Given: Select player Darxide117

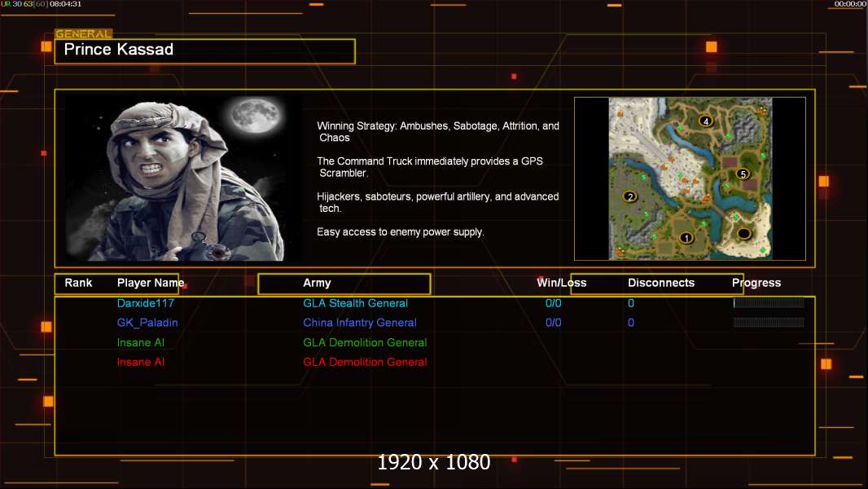Looking at the screenshot, I should point(146,303).
